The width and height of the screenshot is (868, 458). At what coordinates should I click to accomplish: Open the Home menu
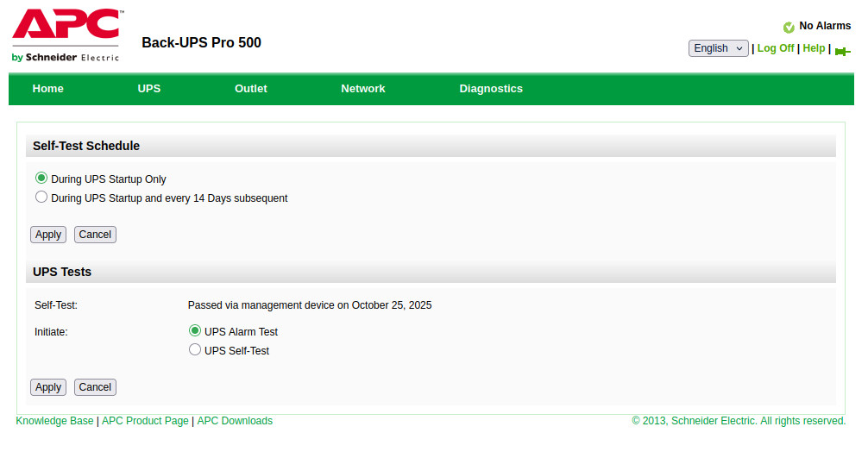(x=47, y=89)
